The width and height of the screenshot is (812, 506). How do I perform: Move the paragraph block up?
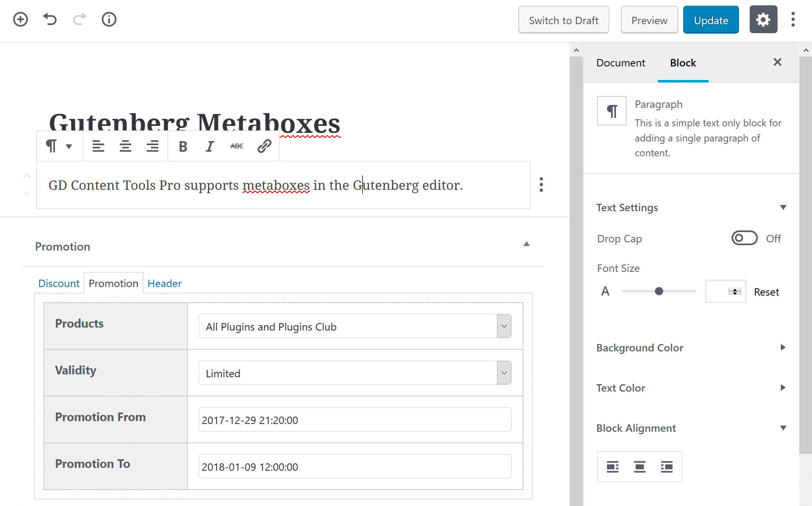click(27, 176)
